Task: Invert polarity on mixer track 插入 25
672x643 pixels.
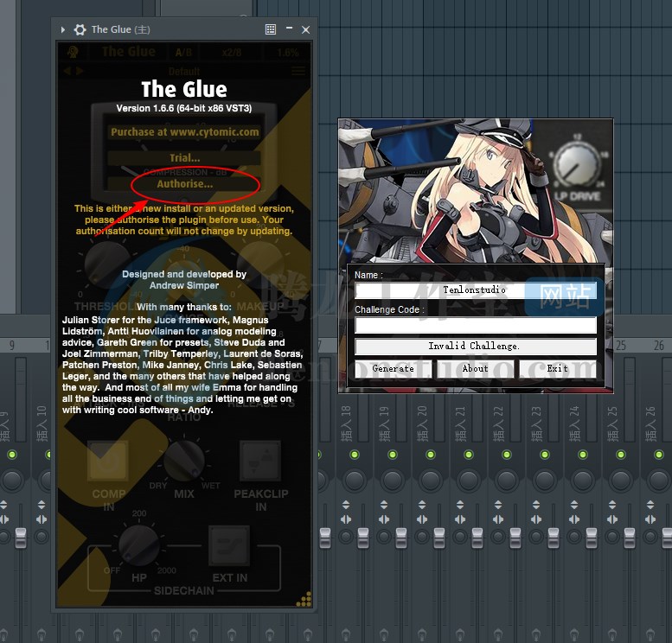Action: click(x=612, y=505)
